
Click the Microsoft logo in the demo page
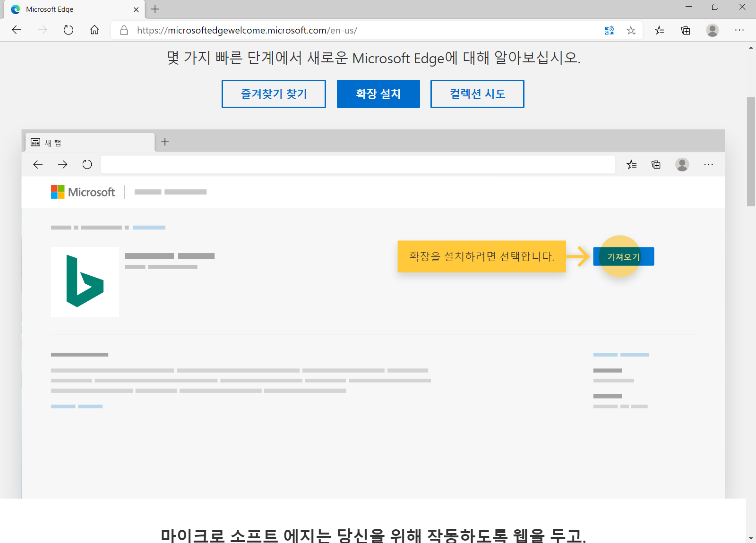pyautogui.click(x=83, y=192)
